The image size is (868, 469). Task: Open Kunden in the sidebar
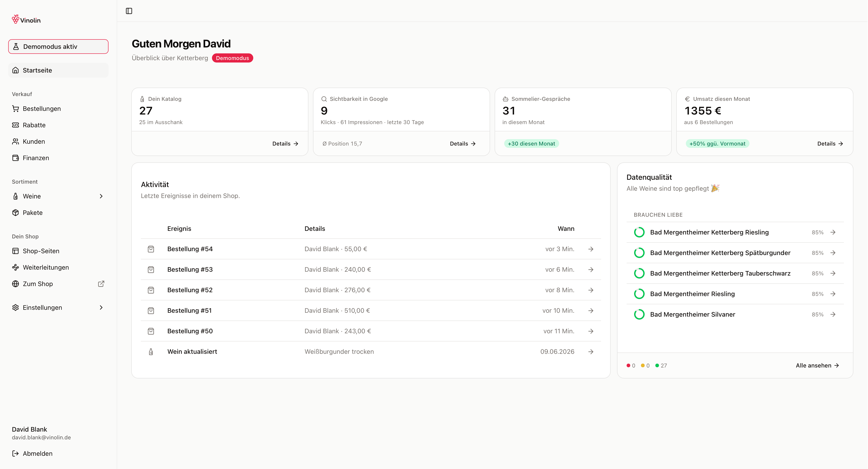click(58, 142)
